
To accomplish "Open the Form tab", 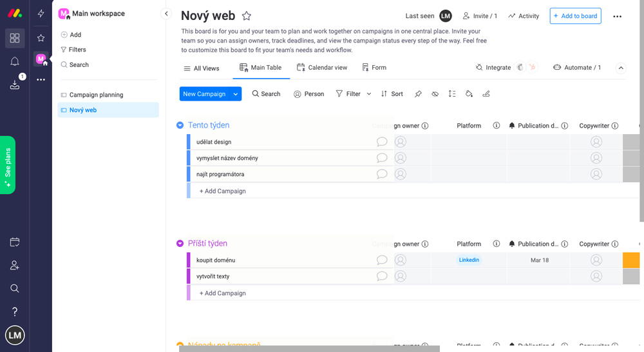I will (374, 68).
